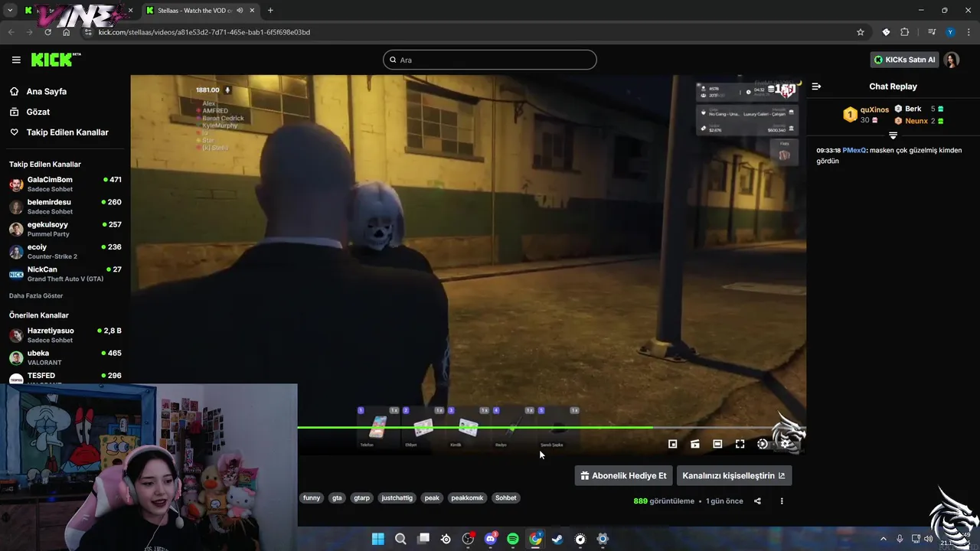Image resolution: width=980 pixels, height=551 pixels.
Task: Open the three-dot more options menu
Action: point(782,501)
